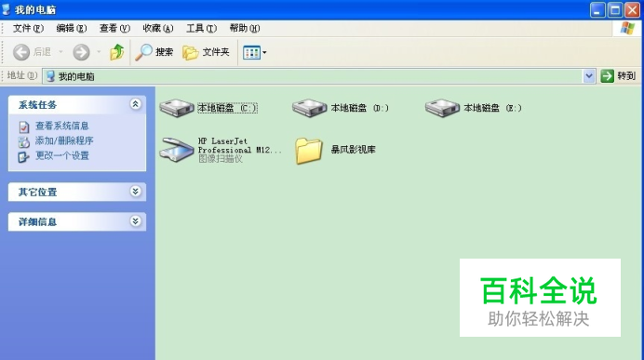Click the system info document icon
The width and height of the screenshot is (644, 360).
tap(24, 127)
